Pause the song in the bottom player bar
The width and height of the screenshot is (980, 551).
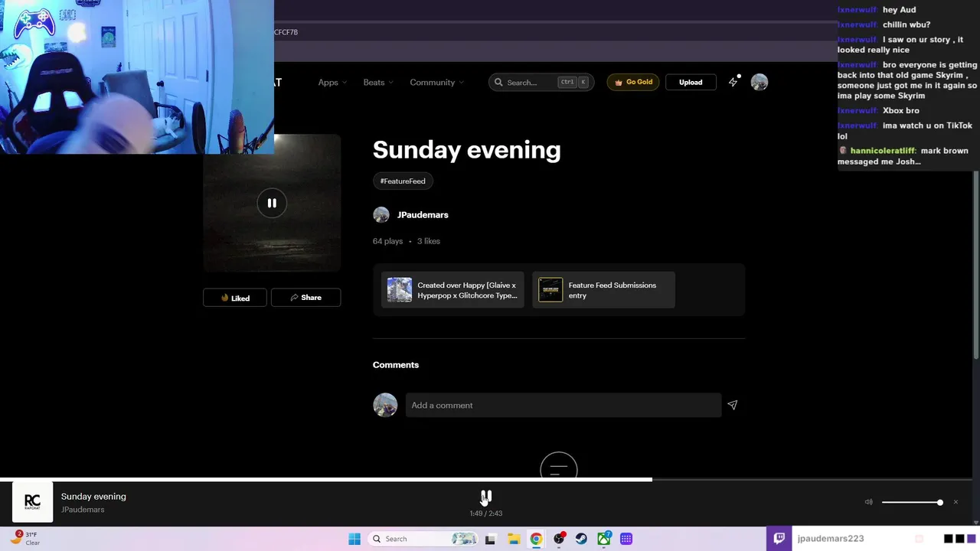(486, 497)
